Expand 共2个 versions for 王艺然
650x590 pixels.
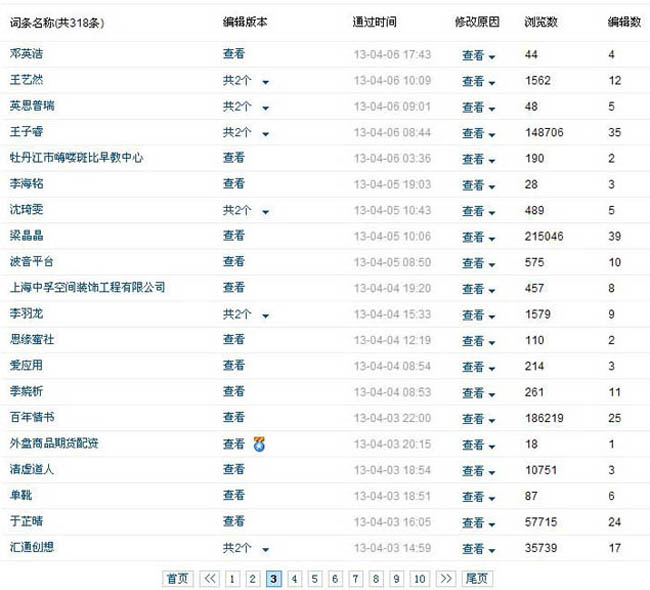pos(245,80)
